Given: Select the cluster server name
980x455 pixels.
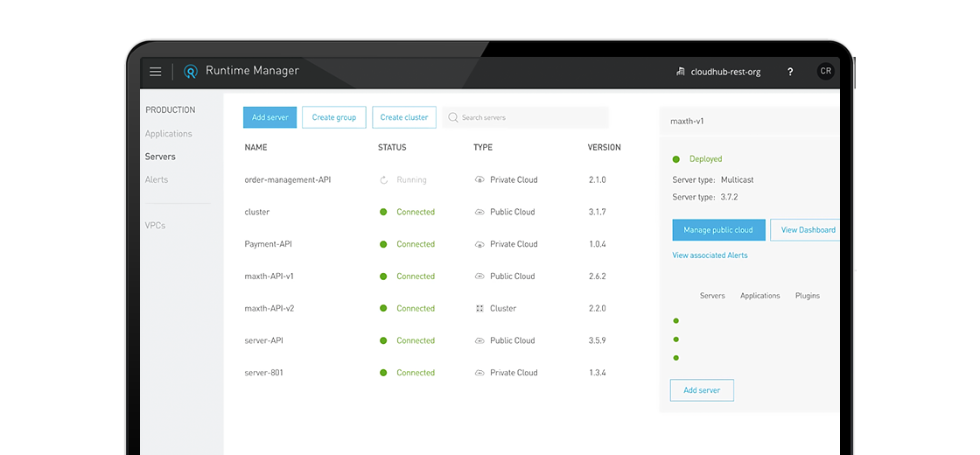Looking at the screenshot, I should [257, 213].
